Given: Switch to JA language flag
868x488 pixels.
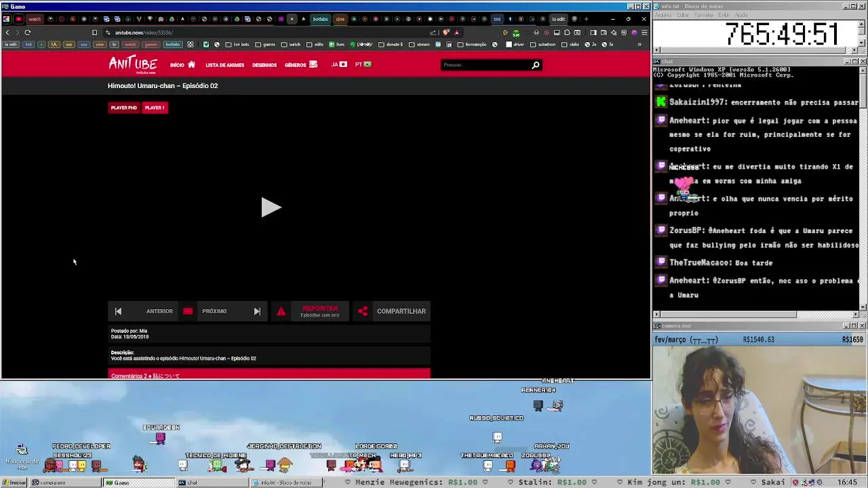Looking at the screenshot, I should pos(339,64).
